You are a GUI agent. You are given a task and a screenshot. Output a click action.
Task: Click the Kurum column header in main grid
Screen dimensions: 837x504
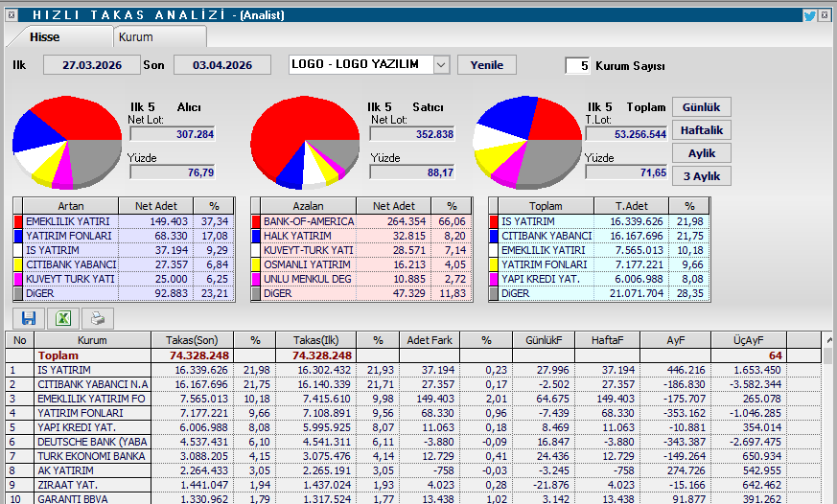pyautogui.click(x=92, y=340)
